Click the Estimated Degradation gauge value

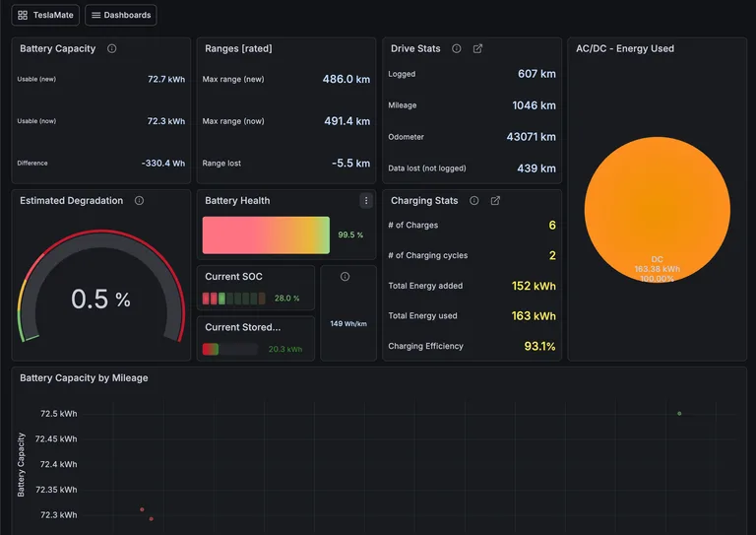tap(100, 299)
